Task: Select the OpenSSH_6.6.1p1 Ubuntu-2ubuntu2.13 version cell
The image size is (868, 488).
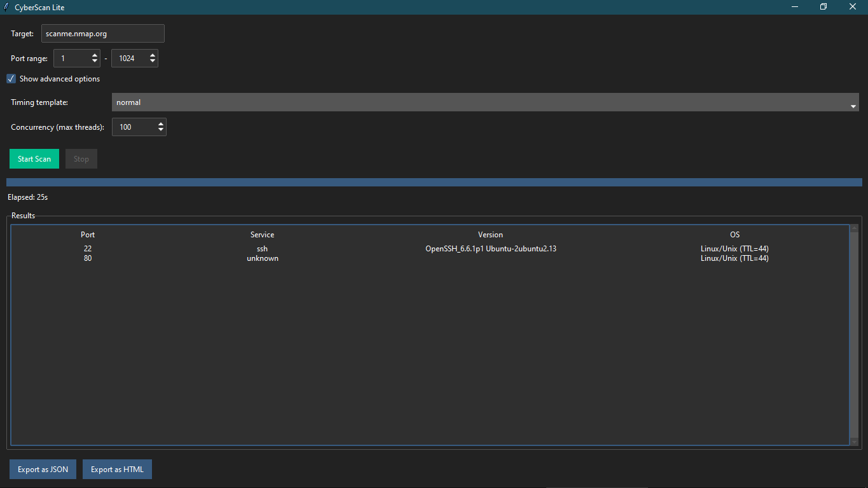Action: (x=491, y=249)
